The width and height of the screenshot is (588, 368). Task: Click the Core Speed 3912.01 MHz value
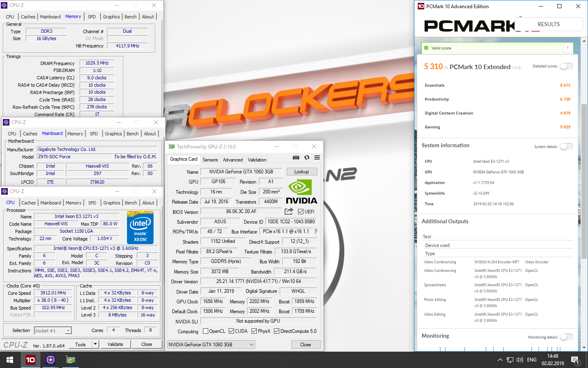(x=53, y=293)
